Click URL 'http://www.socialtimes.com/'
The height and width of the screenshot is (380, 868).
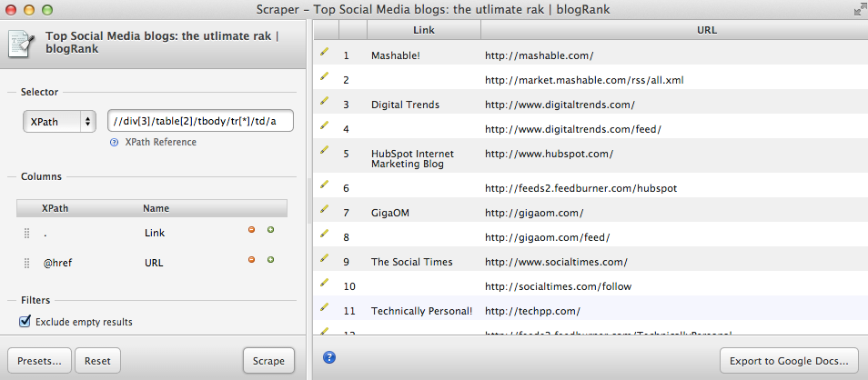(556, 262)
